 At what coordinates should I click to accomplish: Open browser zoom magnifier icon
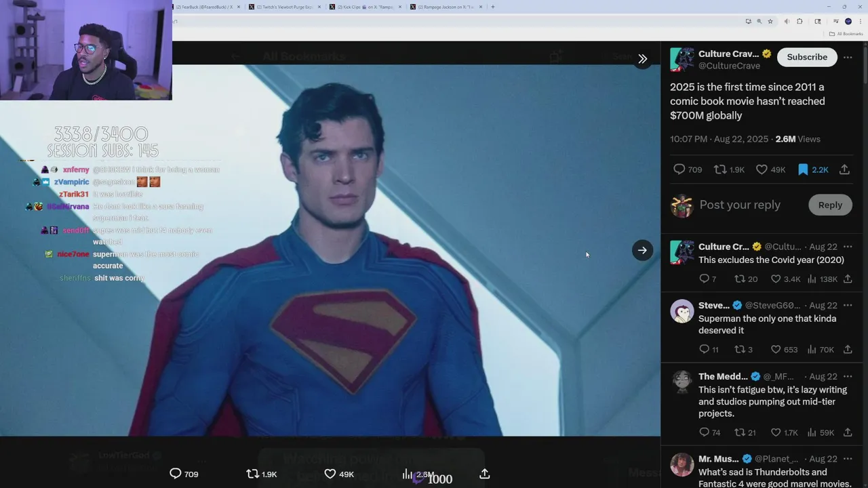coord(759,21)
